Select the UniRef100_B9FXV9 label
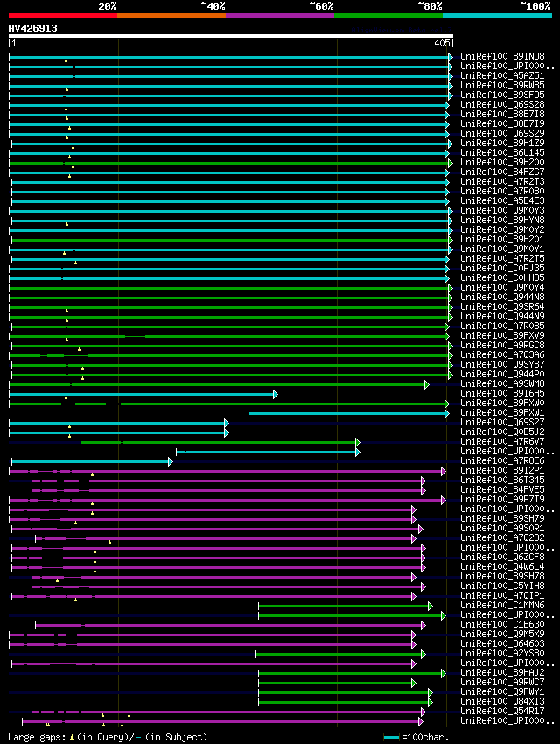The width and height of the screenshot is (560, 744). pos(502,335)
